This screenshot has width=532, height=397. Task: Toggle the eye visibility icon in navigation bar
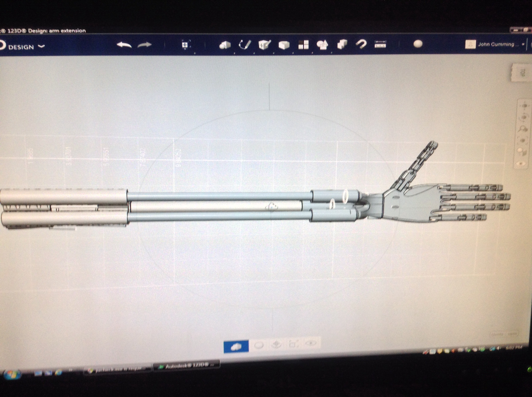coord(521,163)
